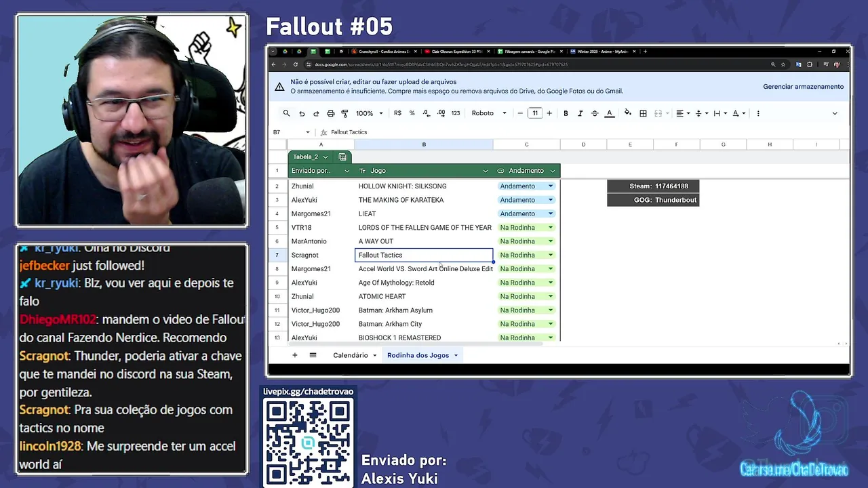Screen dimensions: 868x488
Task: Open the Rodinha dos Jogos tab dropdown arrow
Action: 456,355
